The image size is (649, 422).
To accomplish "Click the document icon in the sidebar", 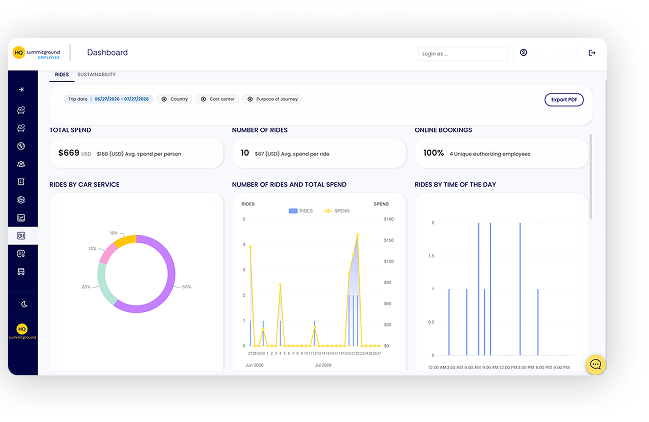I will click(x=21, y=182).
